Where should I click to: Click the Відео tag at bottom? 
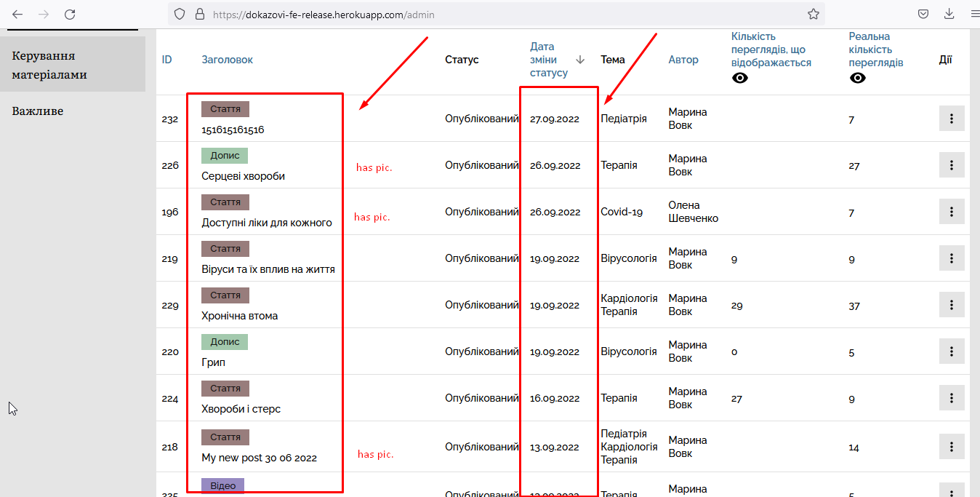[x=222, y=486]
